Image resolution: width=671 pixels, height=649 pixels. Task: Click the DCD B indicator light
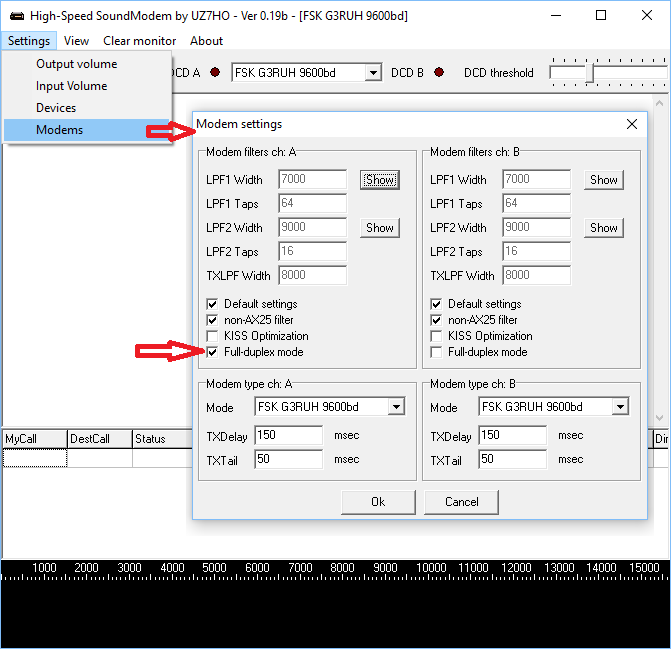tap(439, 73)
